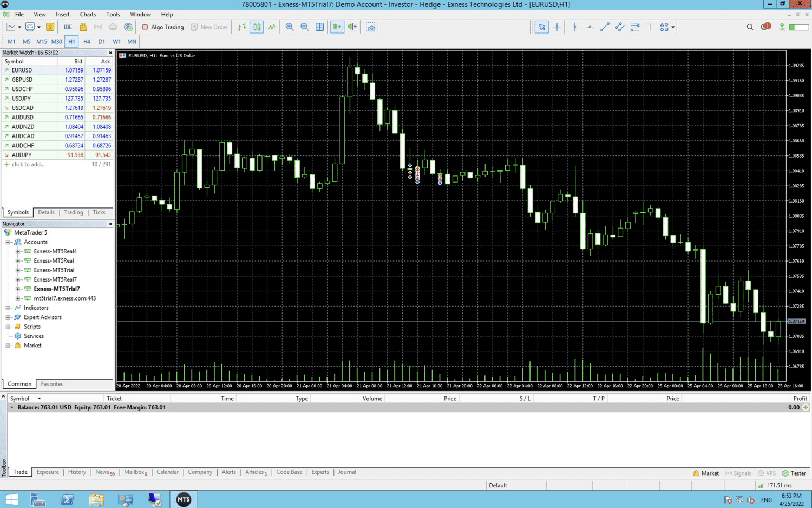Expand the Market node in Navigator
Screen dimensions: 812x508
click(x=8, y=346)
